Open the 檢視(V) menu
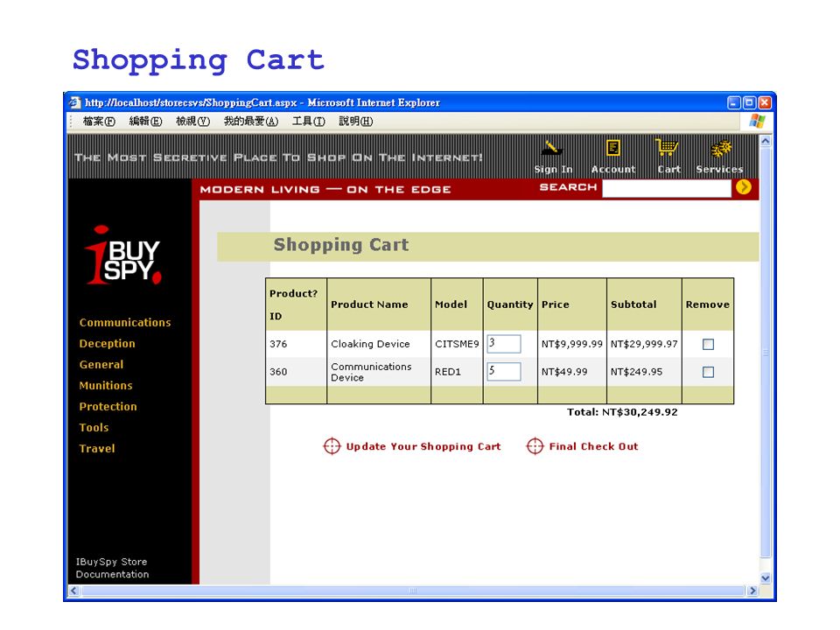This screenshot has width=840, height=630. coord(192,122)
